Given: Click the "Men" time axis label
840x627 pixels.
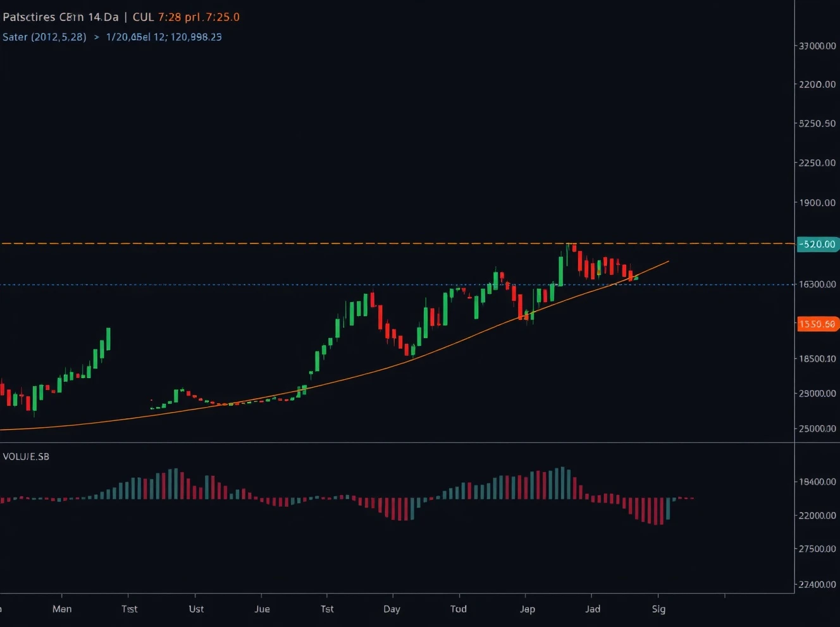Looking at the screenshot, I should 62,609.
